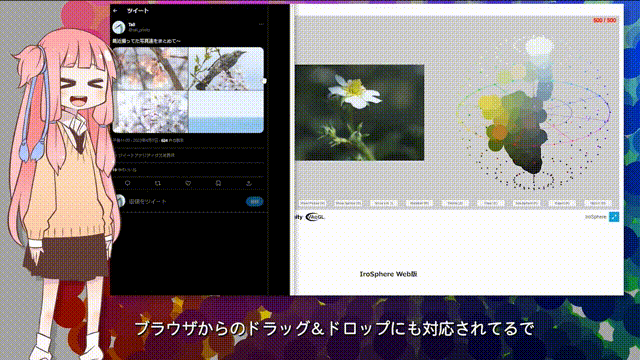Click the ツイート page heading
Screen dimensions: 640x360
pos(138,11)
